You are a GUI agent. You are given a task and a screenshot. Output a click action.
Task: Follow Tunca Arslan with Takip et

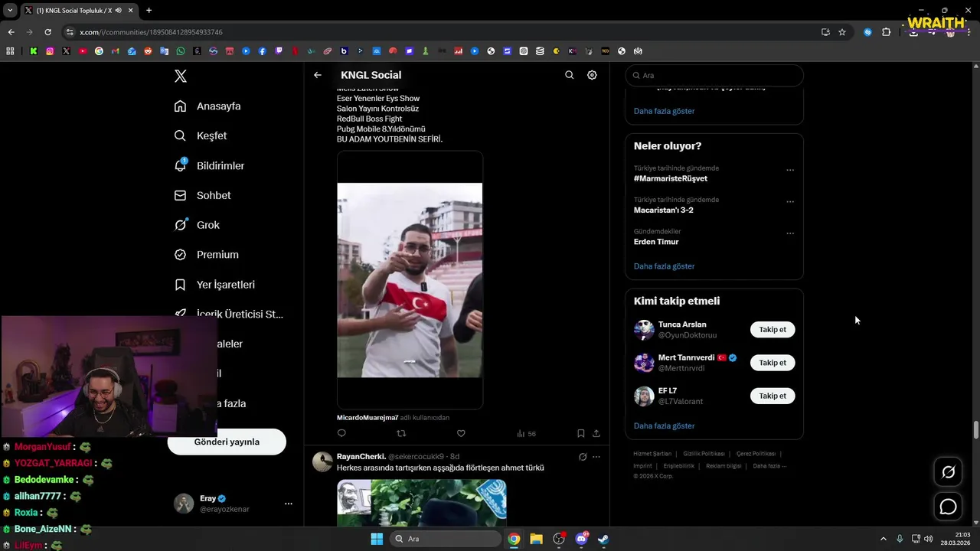click(x=773, y=330)
